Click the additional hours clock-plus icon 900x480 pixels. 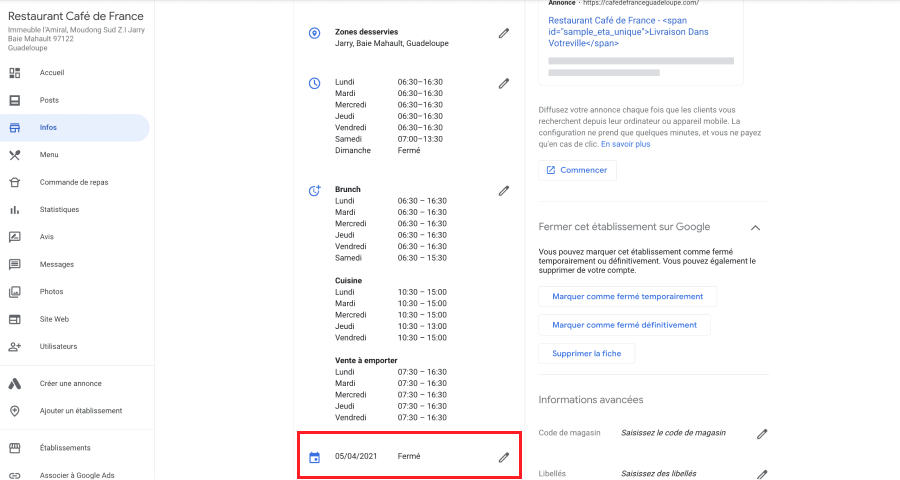tap(315, 191)
